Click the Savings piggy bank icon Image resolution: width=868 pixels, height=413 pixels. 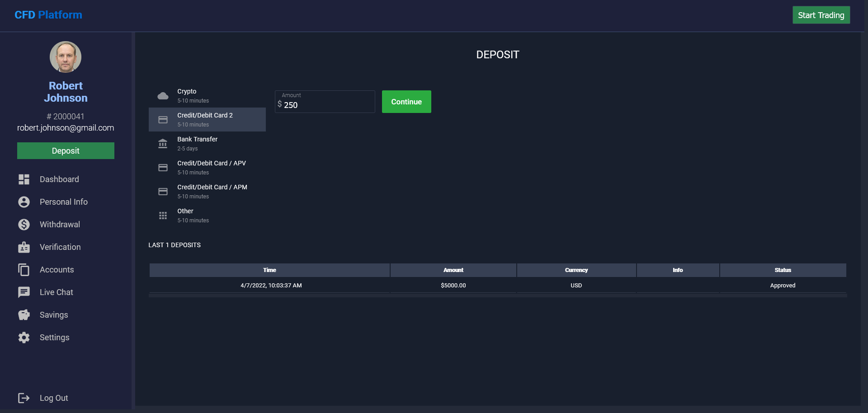24,315
